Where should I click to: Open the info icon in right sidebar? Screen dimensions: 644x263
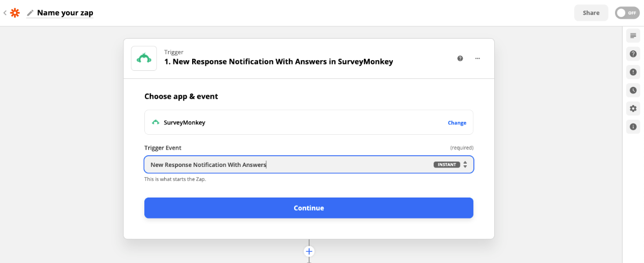pyautogui.click(x=633, y=127)
